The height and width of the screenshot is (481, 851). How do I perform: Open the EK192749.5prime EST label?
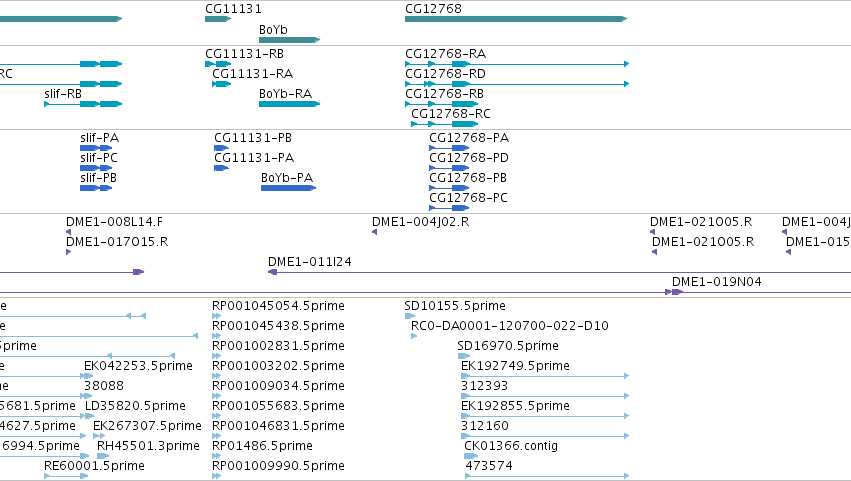point(515,366)
